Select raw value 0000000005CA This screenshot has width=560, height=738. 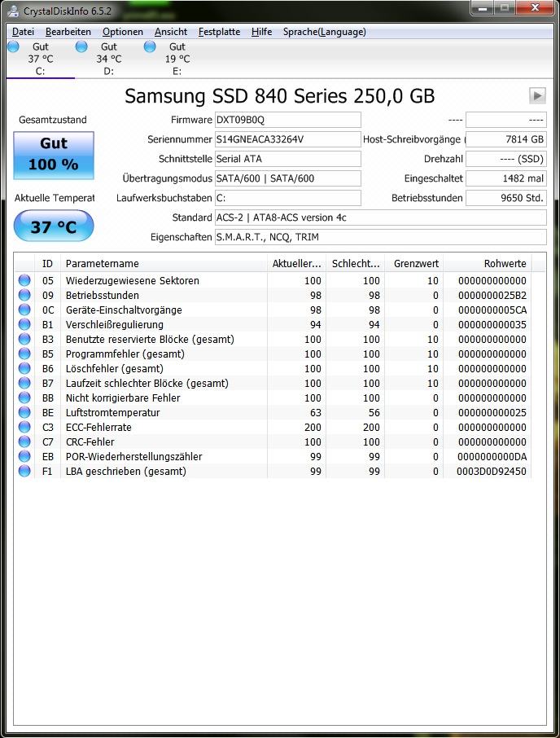492,310
